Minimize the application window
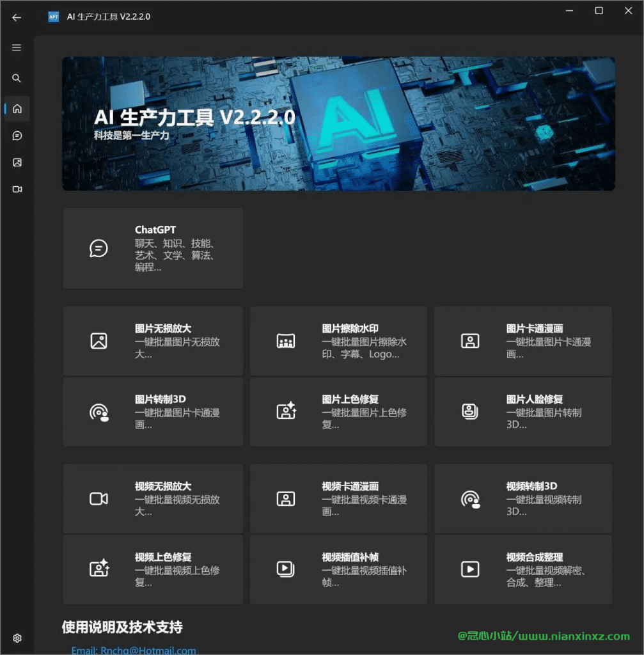 click(569, 11)
